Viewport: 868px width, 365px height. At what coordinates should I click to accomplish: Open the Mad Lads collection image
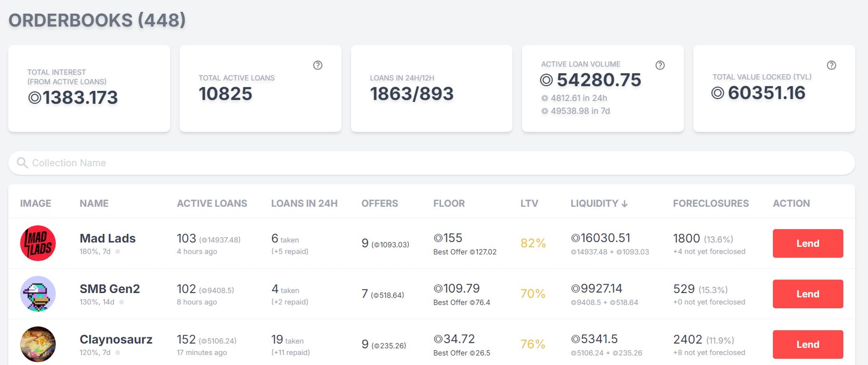[x=38, y=243]
